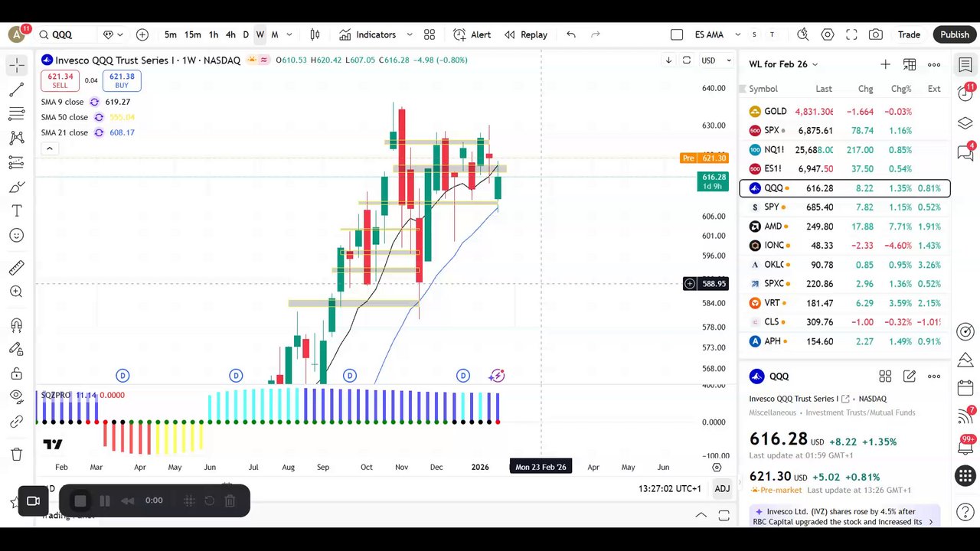Enter fullscreen mode
Screen dimensions: 980x551
[x=851, y=34]
